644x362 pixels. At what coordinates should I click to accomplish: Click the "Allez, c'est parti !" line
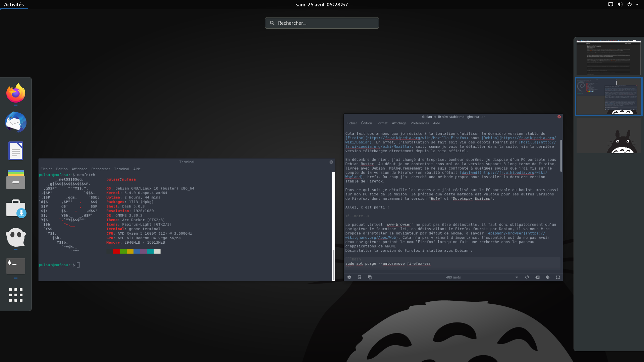[x=367, y=207]
